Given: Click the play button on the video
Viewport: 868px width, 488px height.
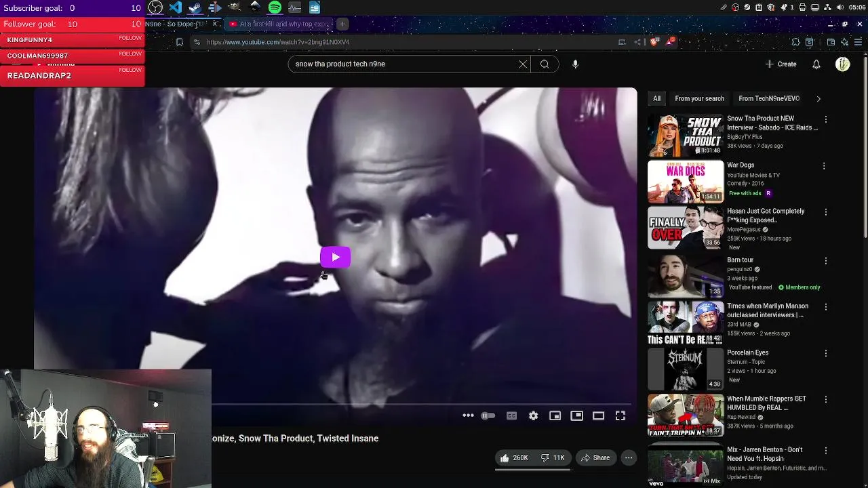Looking at the screenshot, I should (x=335, y=257).
